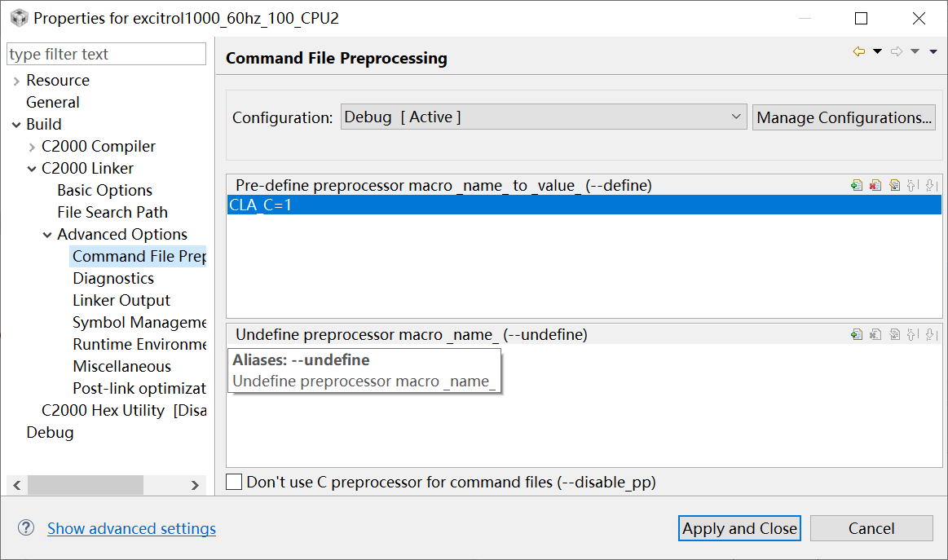
Task: Enable Don't use C preprocessor checkbox
Action: click(x=235, y=482)
